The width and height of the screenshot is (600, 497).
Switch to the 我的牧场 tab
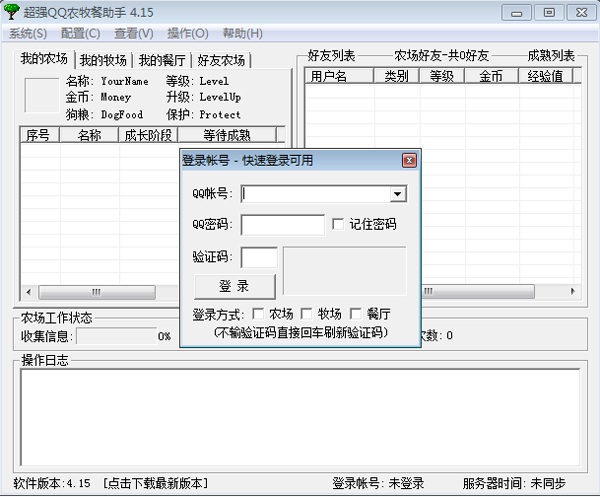coord(103,60)
